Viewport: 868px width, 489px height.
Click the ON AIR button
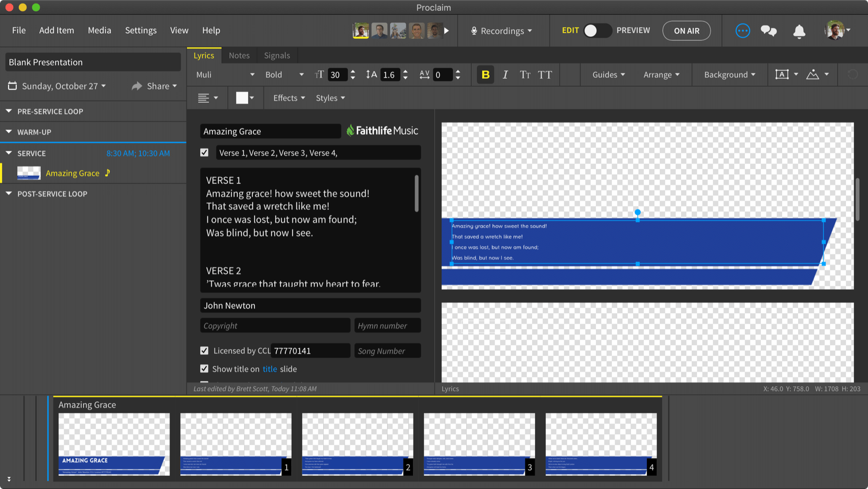(687, 31)
